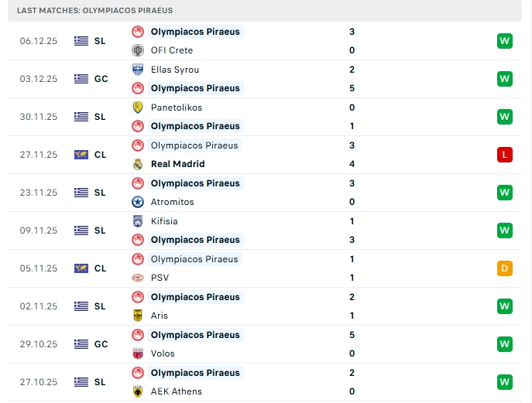Open the Real Madrid team link
The image size is (532, 403).
click(177, 164)
